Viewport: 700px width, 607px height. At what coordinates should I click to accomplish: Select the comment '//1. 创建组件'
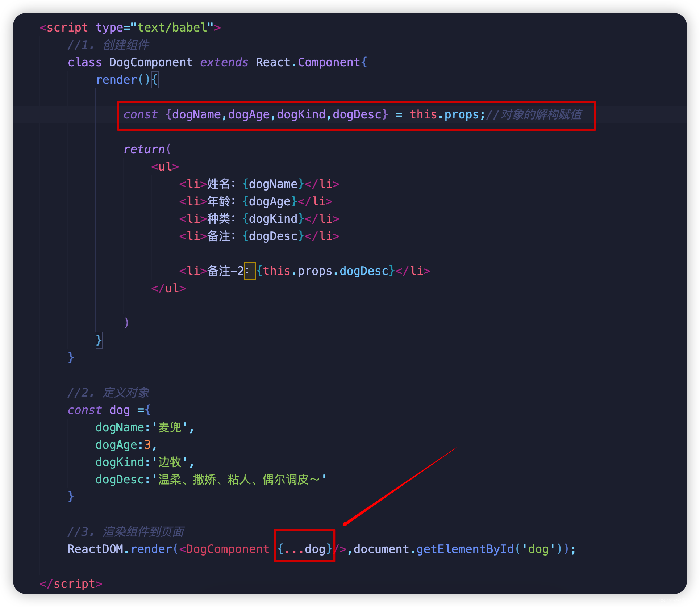coord(108,45)
